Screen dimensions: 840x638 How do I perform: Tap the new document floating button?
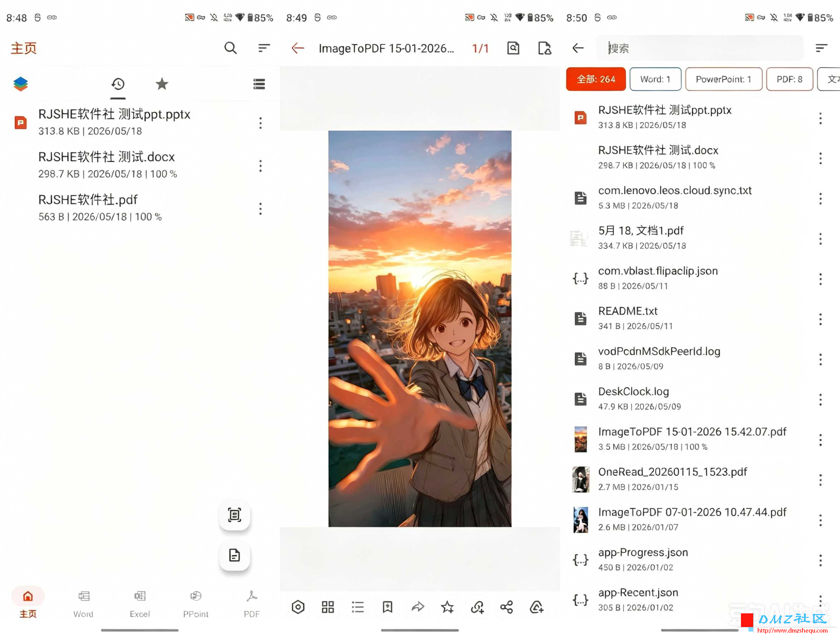click(x=235, y=555)
